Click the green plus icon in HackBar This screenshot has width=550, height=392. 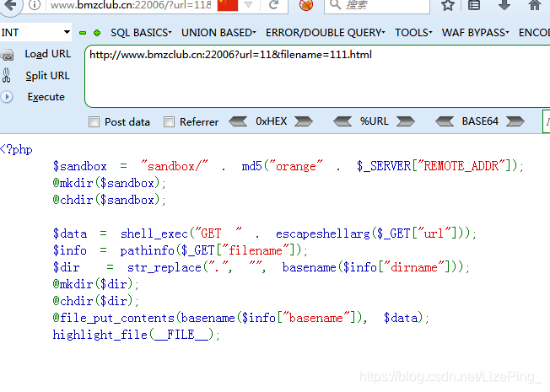point(97,33)
